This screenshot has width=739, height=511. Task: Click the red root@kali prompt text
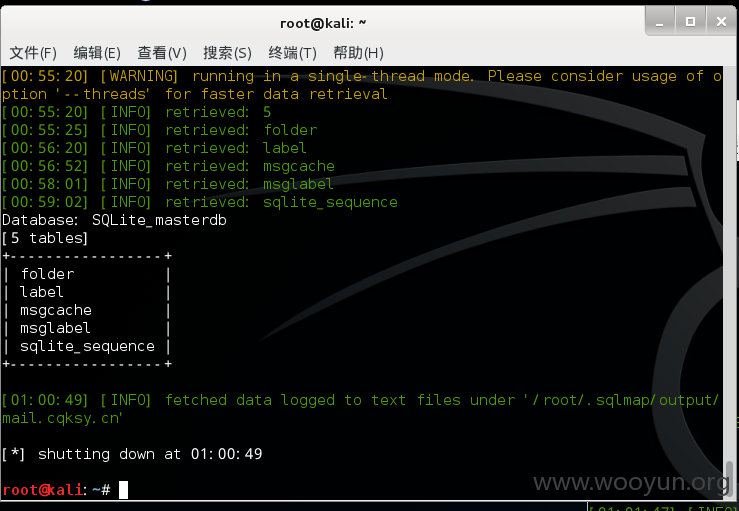pos(42,490)
